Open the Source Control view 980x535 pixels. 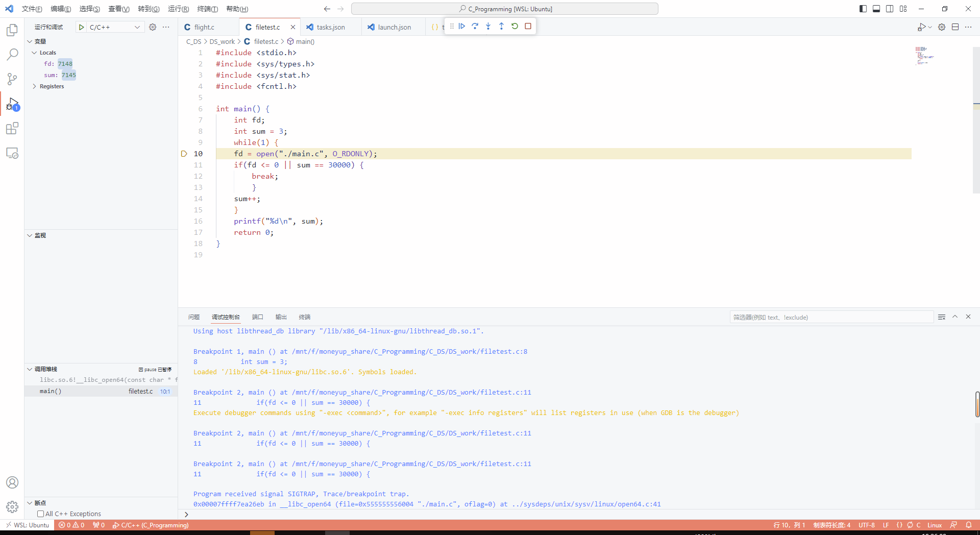click(12, 79)
